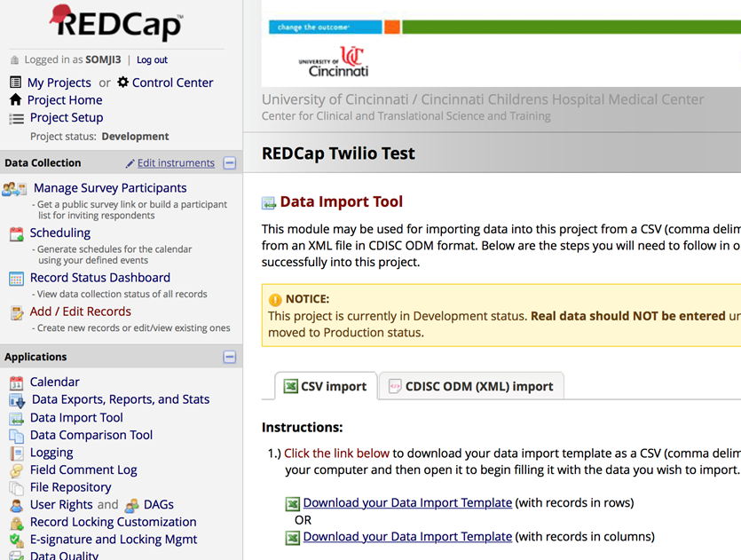This screenshot has width=741, height=560.
Task: Open the Data Comparison Tool
Action: pyautogui.click(x=91, y=435)
